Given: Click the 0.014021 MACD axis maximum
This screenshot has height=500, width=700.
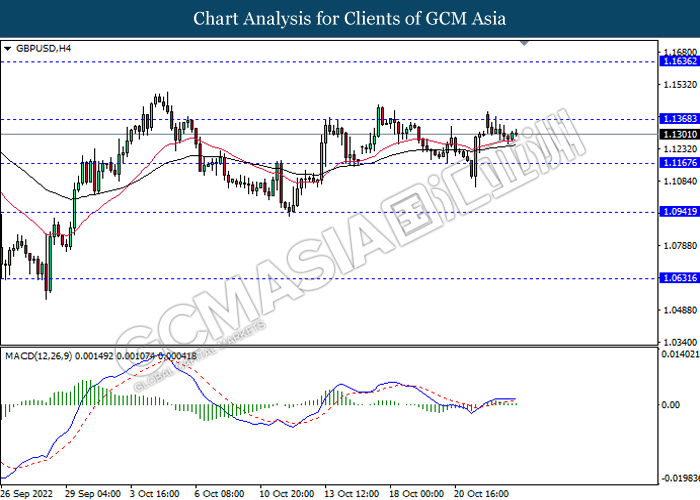Looking at the screenshot, I should pyautogui.click(x=680, y=354).
